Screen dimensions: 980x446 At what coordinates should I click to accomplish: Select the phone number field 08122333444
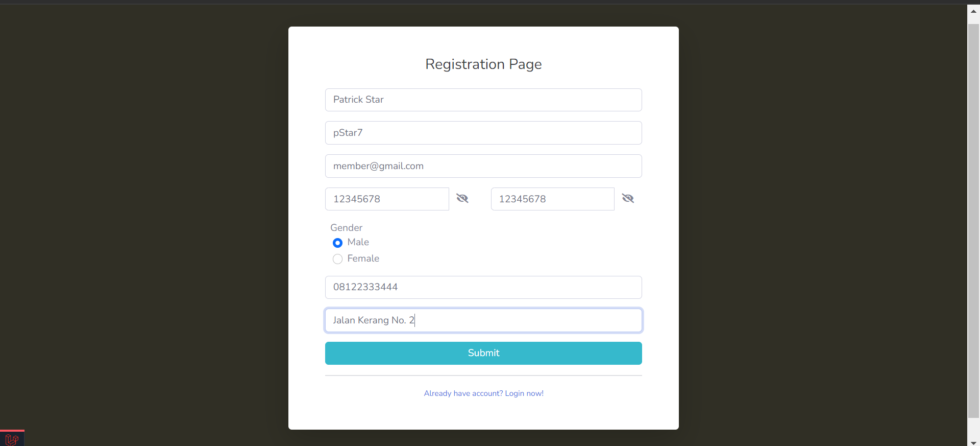tap(483, 287)
